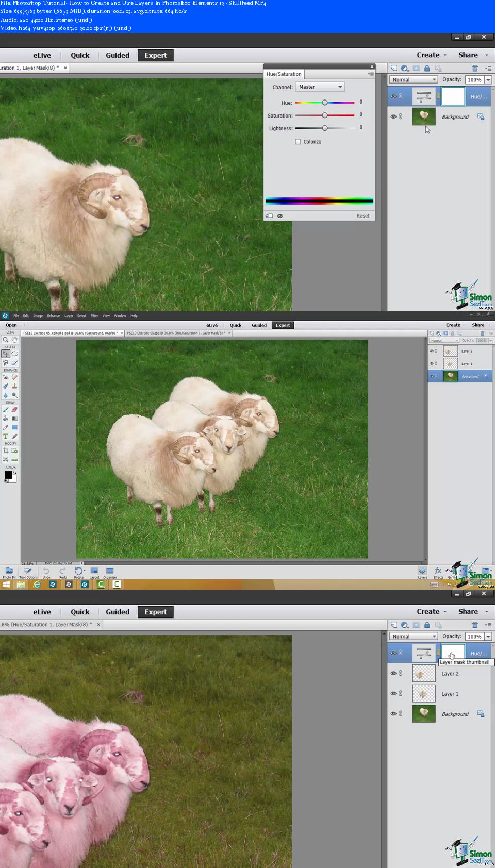Open the Window menu

[120, 316]
